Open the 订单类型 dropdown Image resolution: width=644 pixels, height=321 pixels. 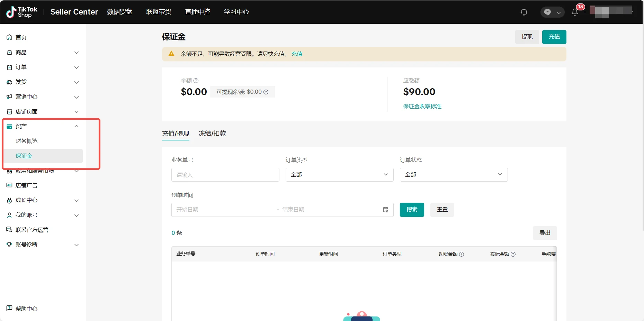339,175
